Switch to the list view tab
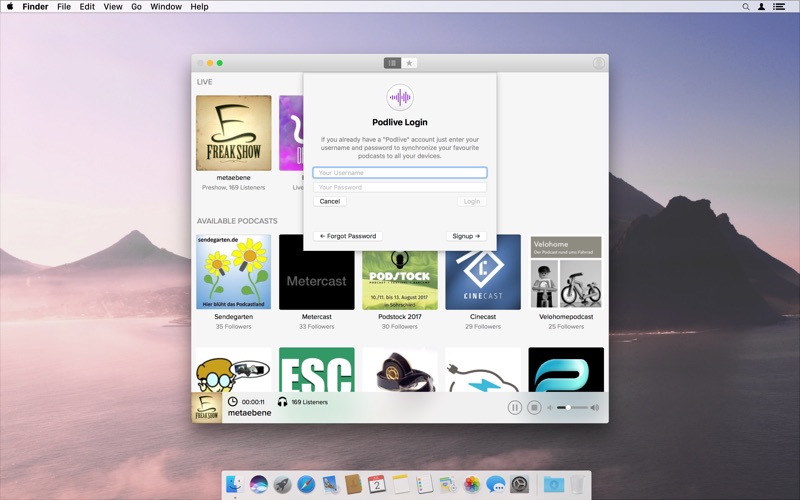This screenshot has height=500, width=800. pyautogui.click(x=392, y=63)
